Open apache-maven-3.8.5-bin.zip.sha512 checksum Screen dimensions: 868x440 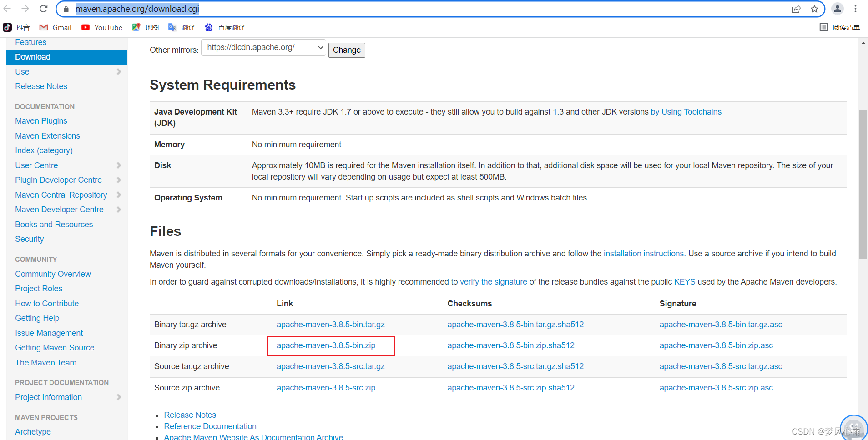(x=511, y=345)
